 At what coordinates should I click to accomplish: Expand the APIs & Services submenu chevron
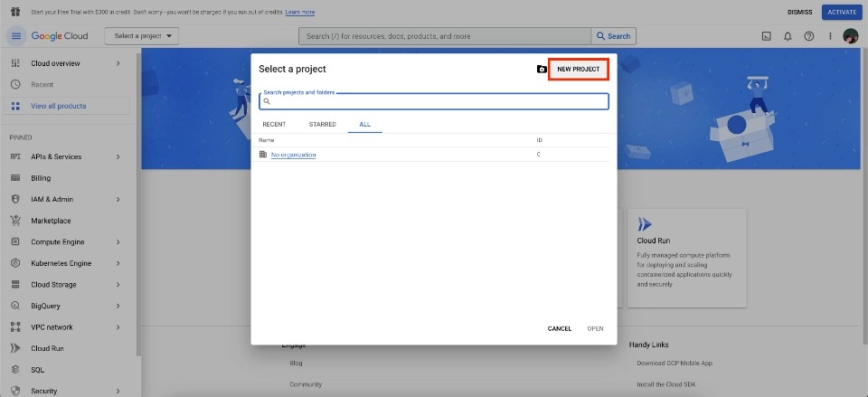coord(118,156)
